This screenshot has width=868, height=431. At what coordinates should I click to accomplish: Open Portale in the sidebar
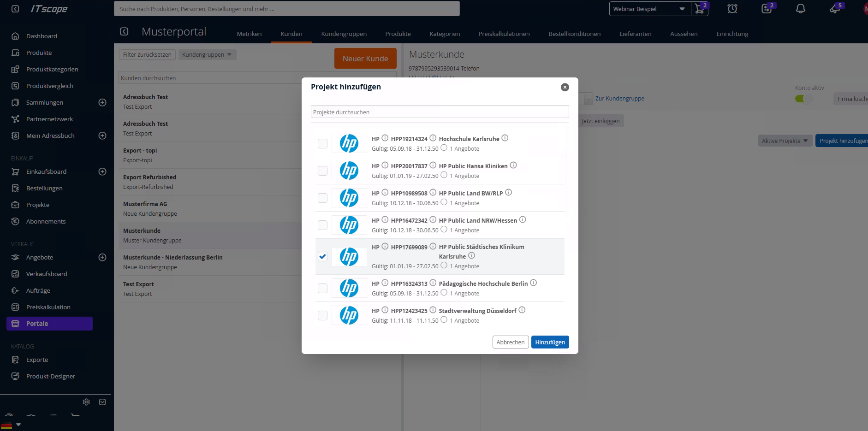pyautogui.click(x=50, y=324)
